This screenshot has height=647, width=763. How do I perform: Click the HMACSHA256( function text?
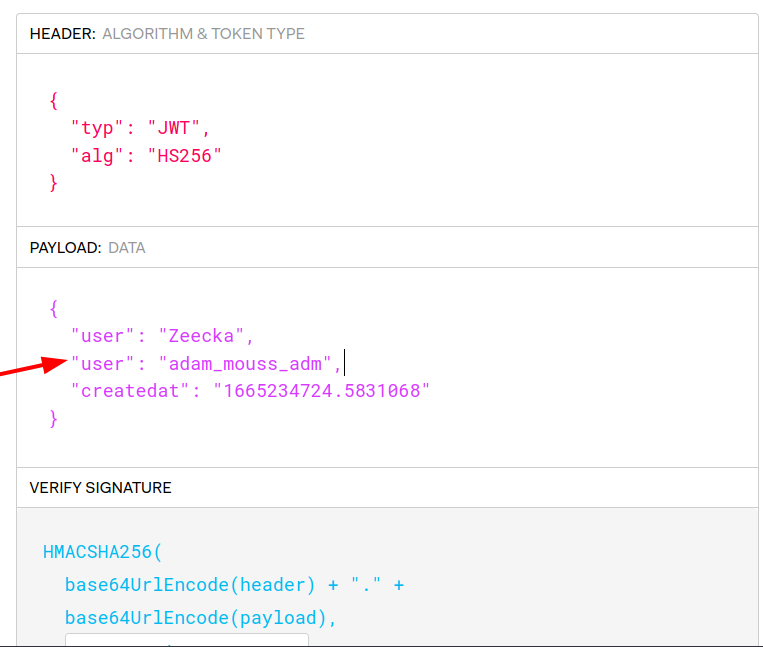point(101,552)
